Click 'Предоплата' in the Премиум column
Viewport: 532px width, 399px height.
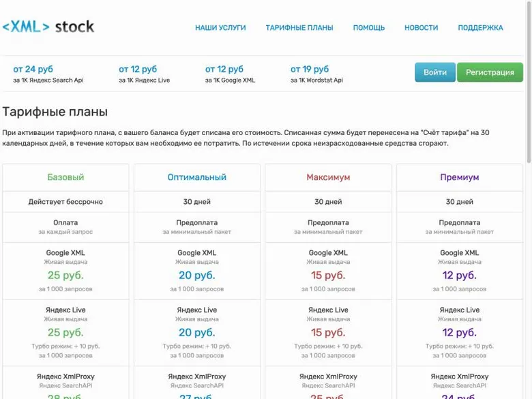click(x=460, y=222)
